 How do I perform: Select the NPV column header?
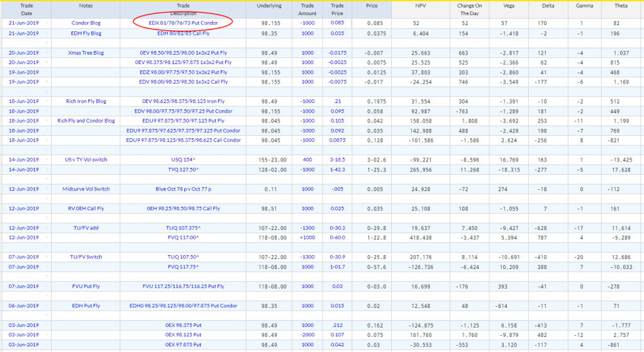pyautogui.click(x=421, y=9)
